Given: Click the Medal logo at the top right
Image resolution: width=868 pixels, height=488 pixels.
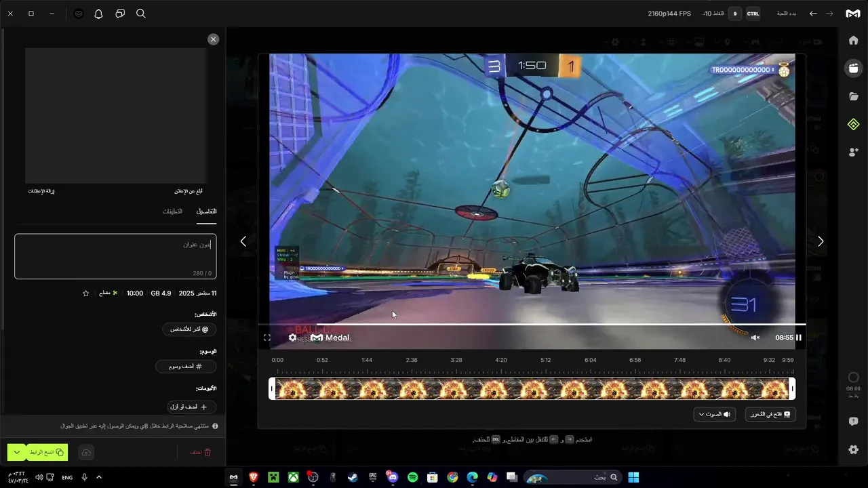Looking at the screenshot, I should [x=852, y=14].
